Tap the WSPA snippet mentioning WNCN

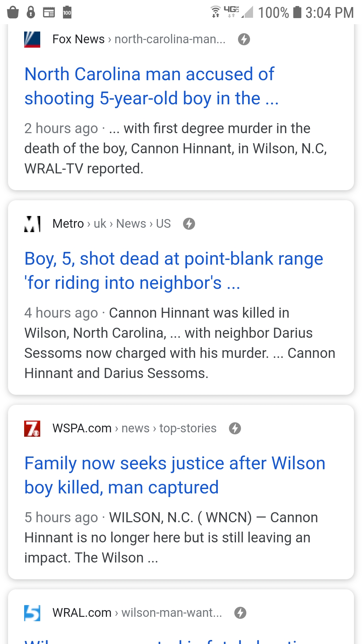(171, 538)
